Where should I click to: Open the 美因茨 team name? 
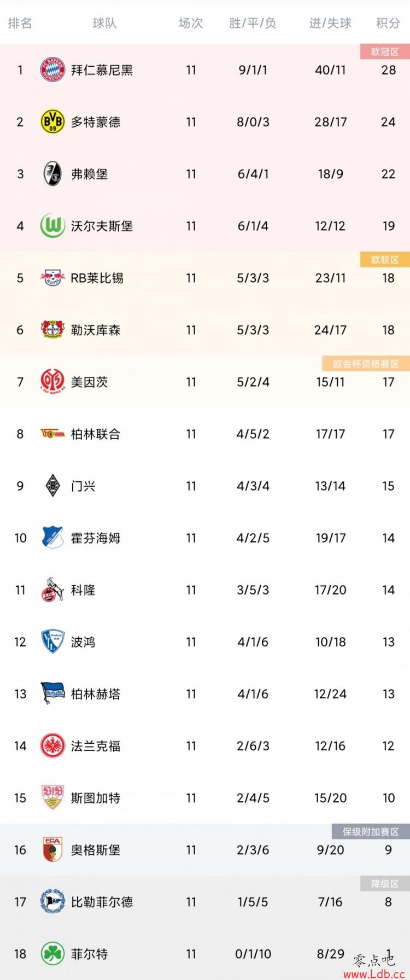pos(90,382)
